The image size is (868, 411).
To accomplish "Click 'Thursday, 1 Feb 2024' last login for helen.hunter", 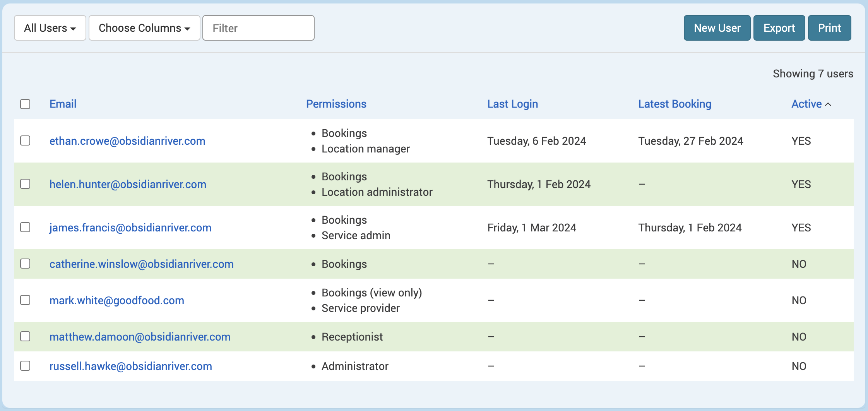I will pyautogui.click(x=539, y=184).
